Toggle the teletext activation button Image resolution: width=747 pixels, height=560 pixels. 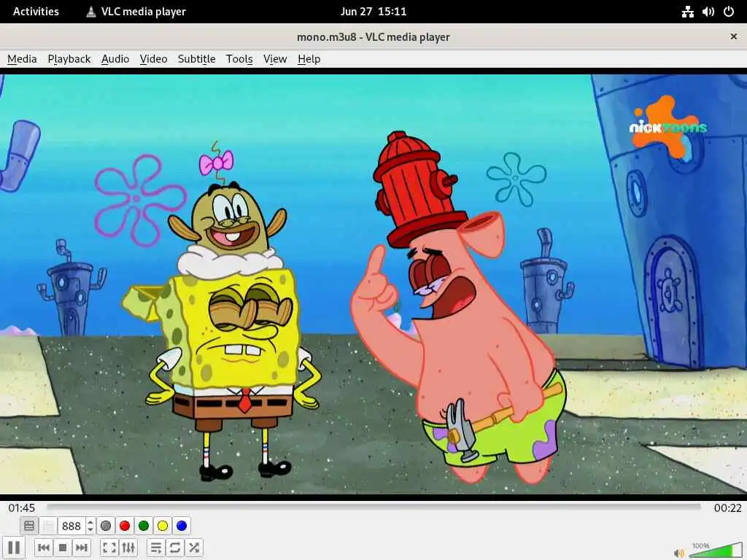(x=29, y=526)
